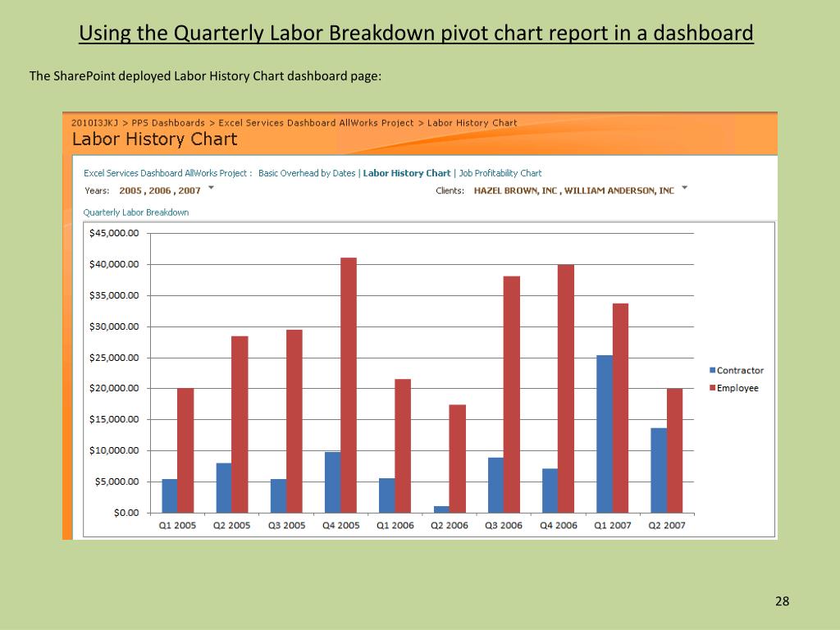Click the Q1 2005 Employee bar
This screenshot has height=630, width=840.
tap(185, 450)
